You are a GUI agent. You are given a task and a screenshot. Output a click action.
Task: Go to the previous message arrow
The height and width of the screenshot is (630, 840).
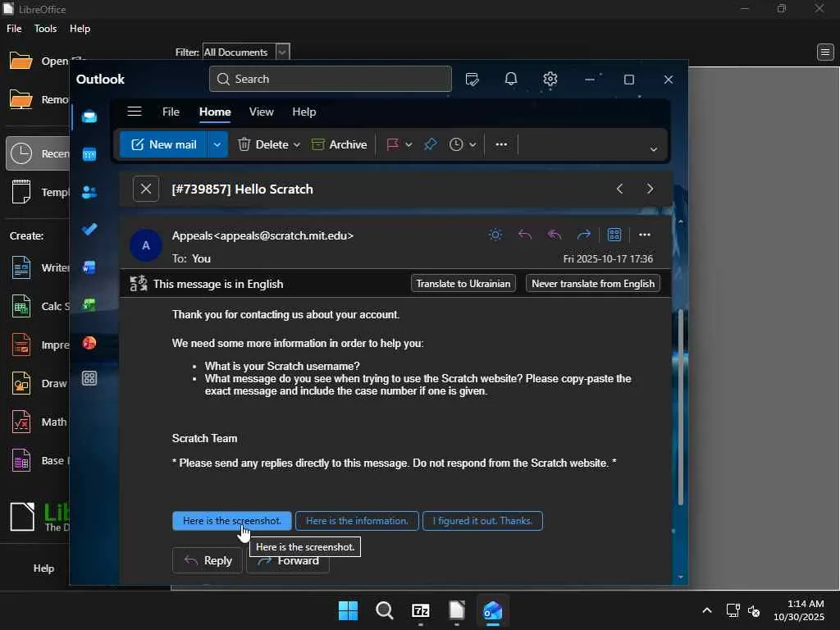(620, 189)
